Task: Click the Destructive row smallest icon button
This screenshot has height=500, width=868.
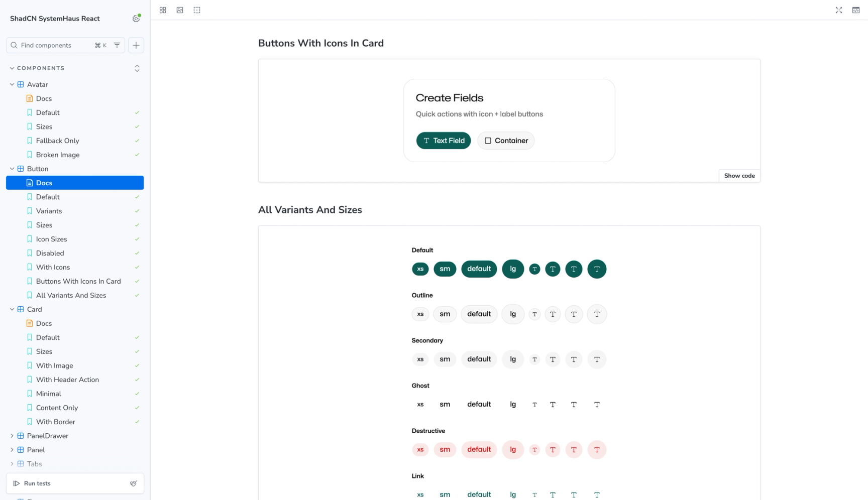Action: tap(534, 450)
